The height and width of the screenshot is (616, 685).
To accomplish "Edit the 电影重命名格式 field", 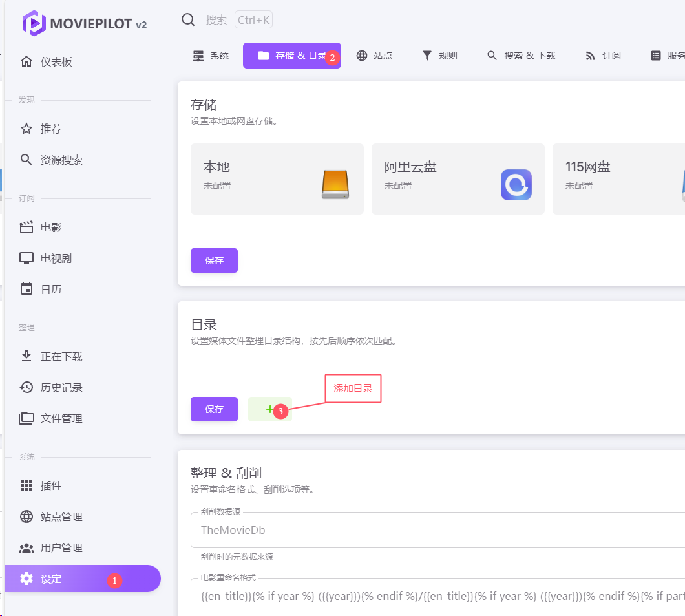I will [x=437, y=597].
